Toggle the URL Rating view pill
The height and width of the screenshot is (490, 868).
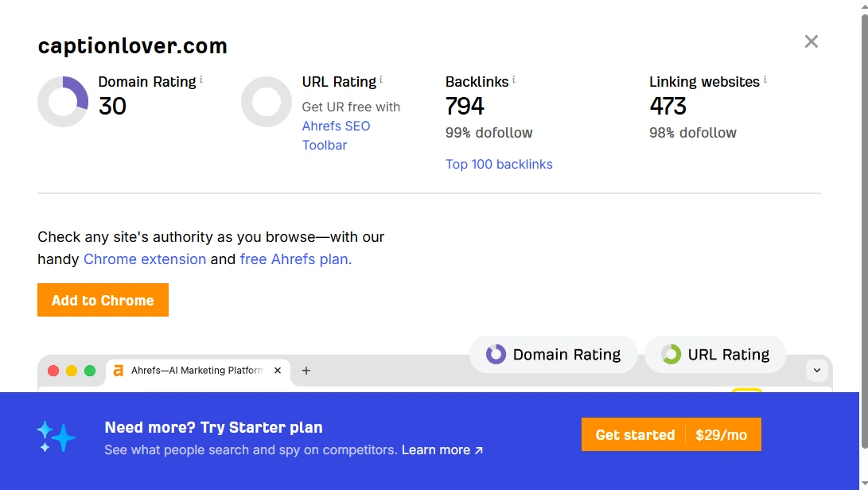(x=714, y=354)
